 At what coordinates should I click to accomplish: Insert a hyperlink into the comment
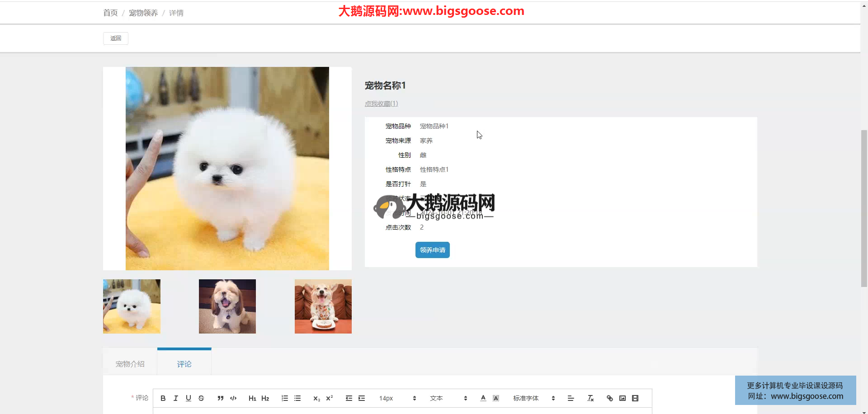click(x=610, y=398)
